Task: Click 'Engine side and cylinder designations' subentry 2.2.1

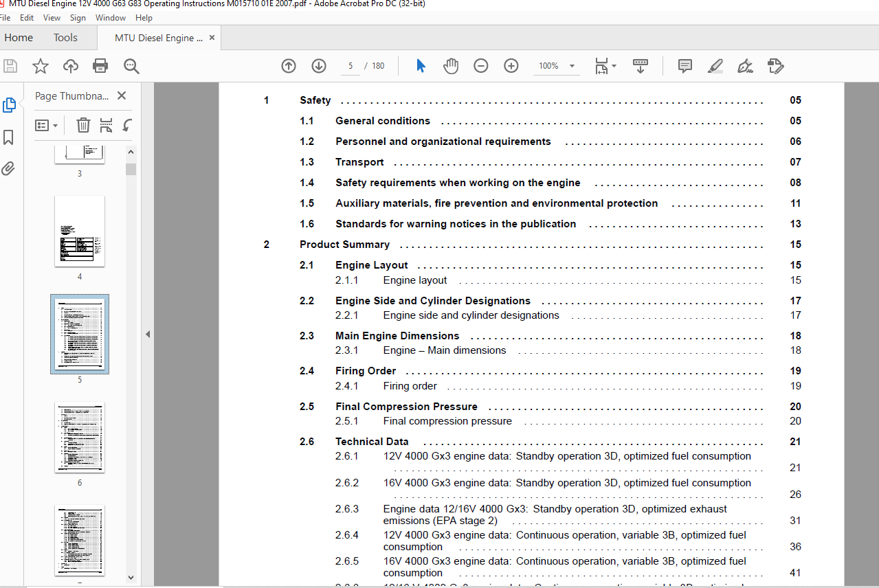Action: tap(471, 315)
